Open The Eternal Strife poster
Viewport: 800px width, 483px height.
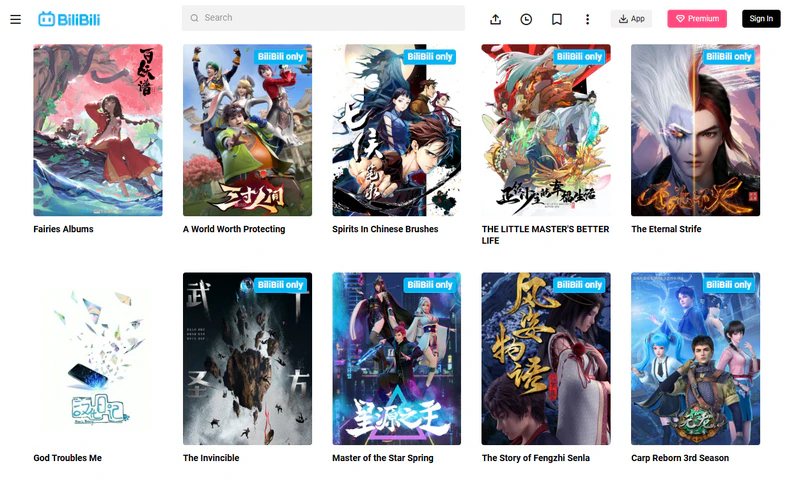[695, 130]
